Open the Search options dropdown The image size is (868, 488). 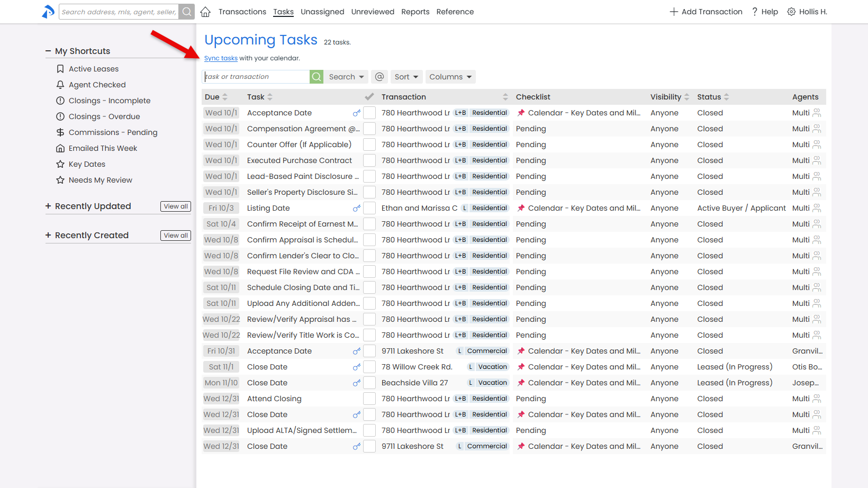click(x=346, y=77)
